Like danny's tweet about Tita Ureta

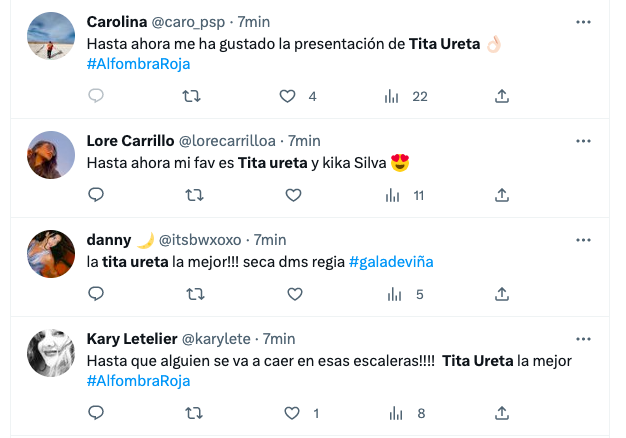294,294
